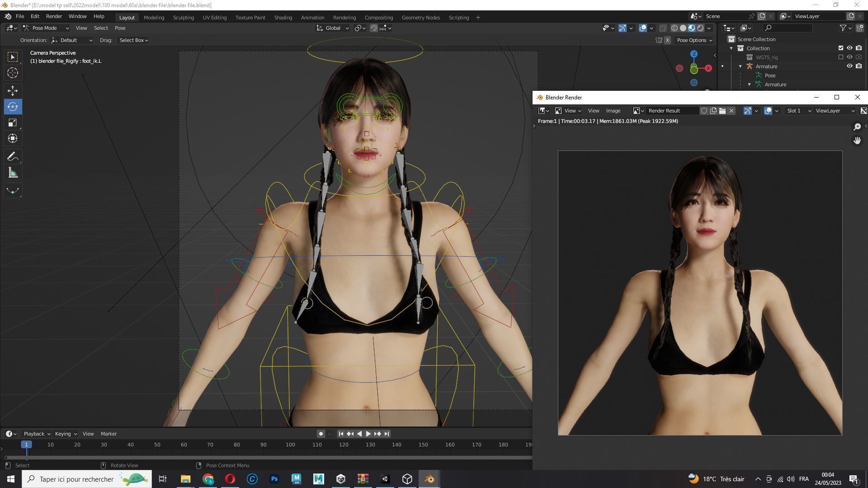Toggle WGTS_rig visibility eye icon

click(x=849, y=57)
